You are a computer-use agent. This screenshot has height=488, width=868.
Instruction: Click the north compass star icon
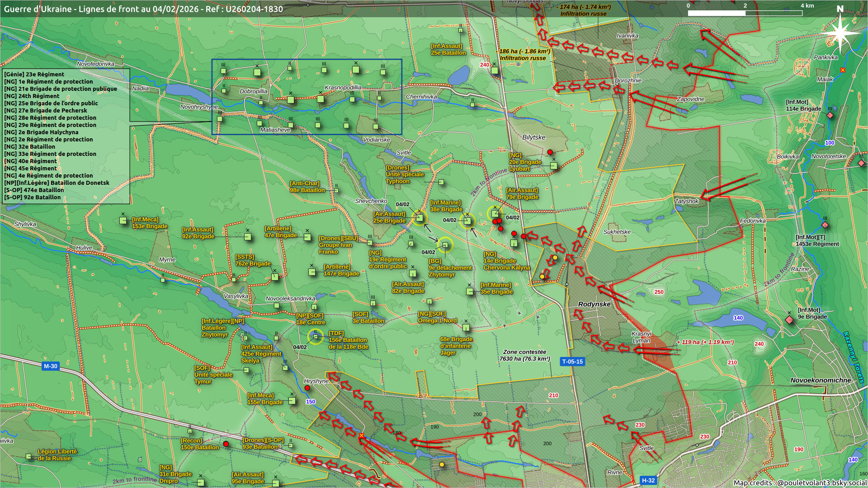point(840,33)
